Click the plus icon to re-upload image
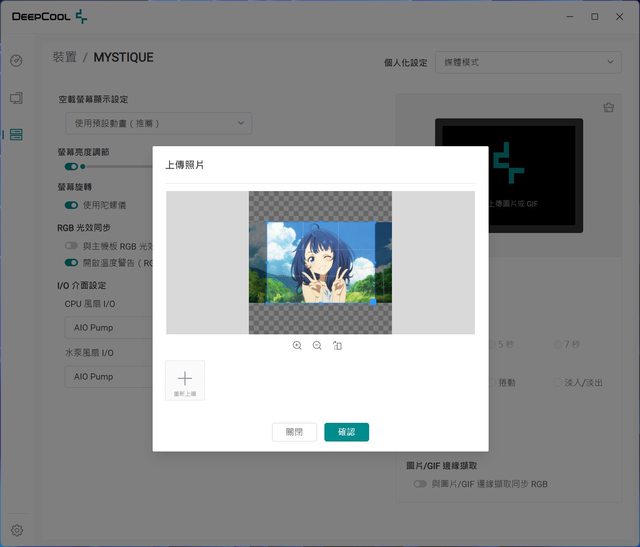640x547 pixels. click(185, 380)
